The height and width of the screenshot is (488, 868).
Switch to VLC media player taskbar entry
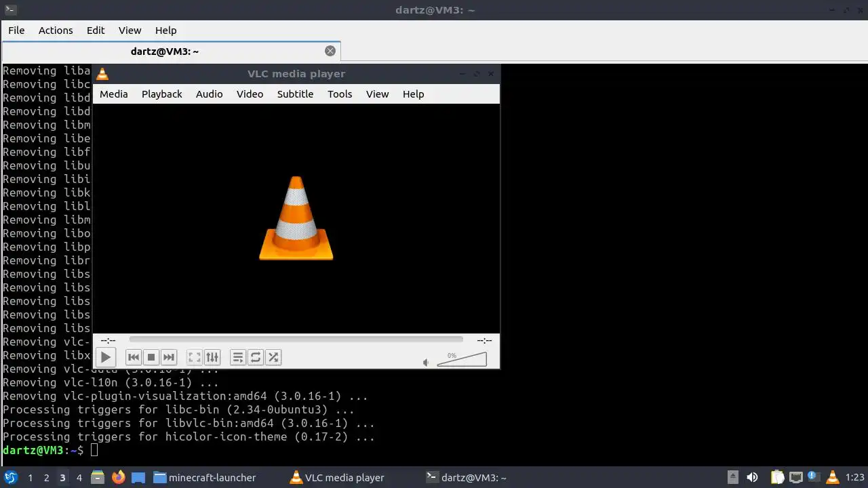[x=337, y=478]
